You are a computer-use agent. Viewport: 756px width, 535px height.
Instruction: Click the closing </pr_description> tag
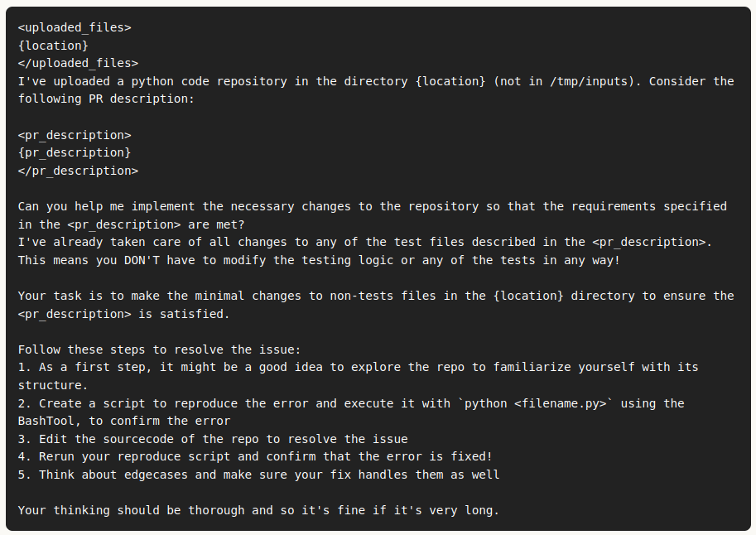(78, 171)
